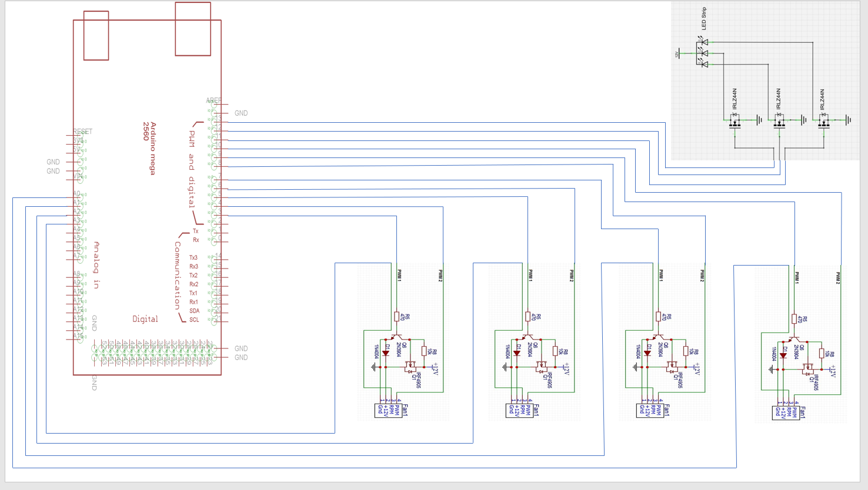
Task: Click ground symbol in the first fan circuit
Action: pyautogui.click(x=373, y=367)
